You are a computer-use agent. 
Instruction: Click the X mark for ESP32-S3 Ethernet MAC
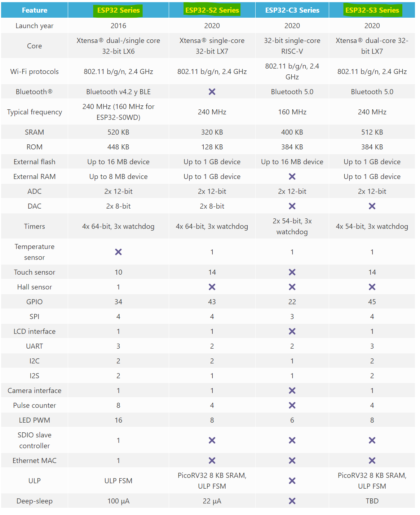(x=372, y=461)
